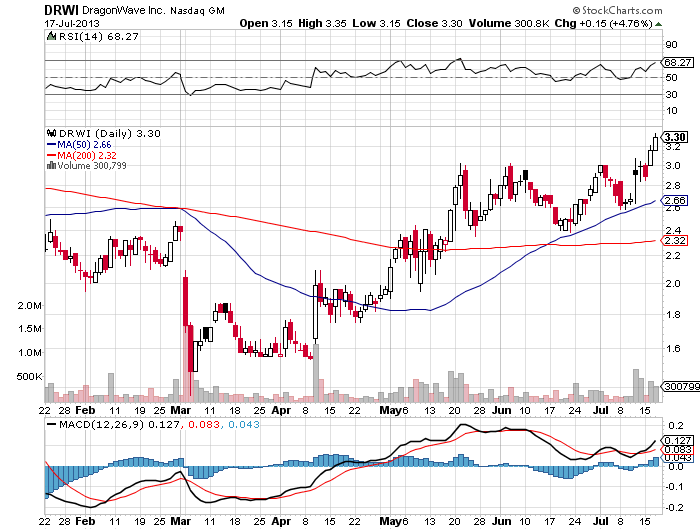The height and width of the screenshot is (530, 700).
Task: Click the last white candlestick near 3.30
Action: click(x=655, y=143)
